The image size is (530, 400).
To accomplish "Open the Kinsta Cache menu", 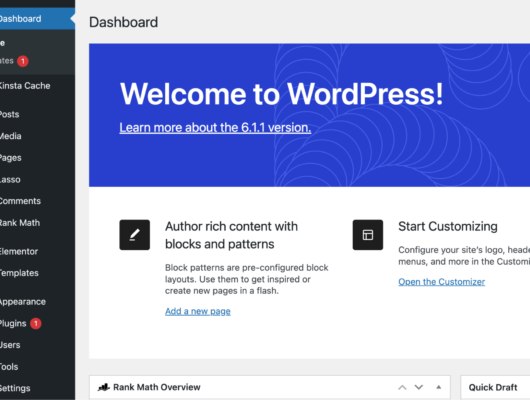I will (x=25, y=86).
